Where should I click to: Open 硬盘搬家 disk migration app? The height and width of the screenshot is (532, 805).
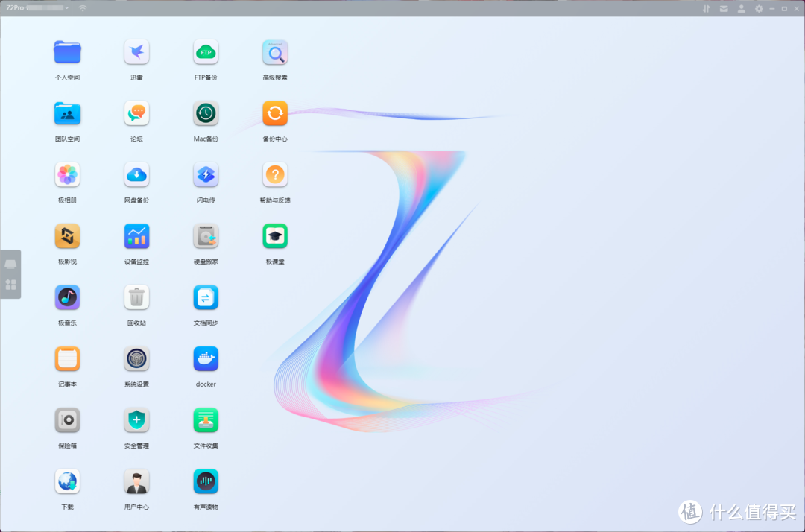point(206,236)
